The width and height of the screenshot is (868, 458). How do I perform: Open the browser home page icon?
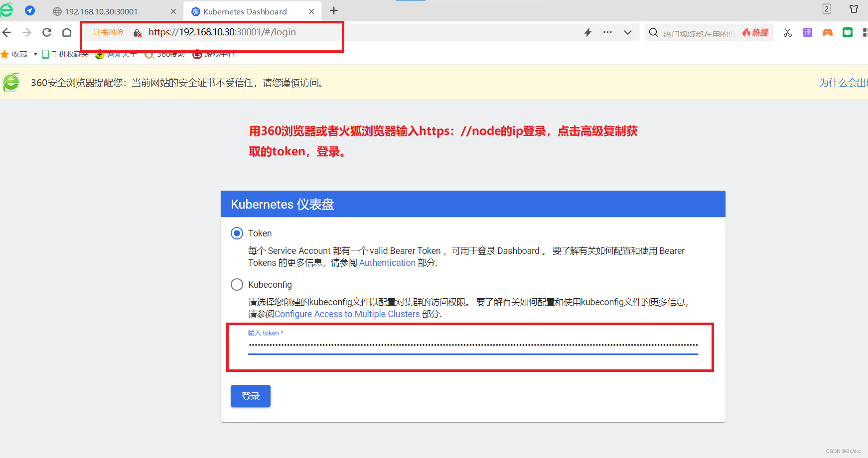pos(67,32)
